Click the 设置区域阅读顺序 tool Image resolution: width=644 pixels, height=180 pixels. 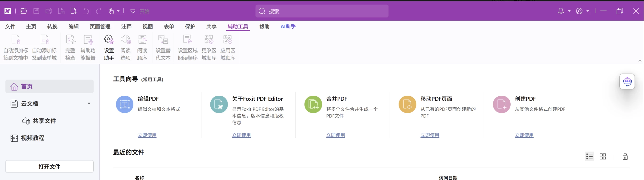point(188,48)
